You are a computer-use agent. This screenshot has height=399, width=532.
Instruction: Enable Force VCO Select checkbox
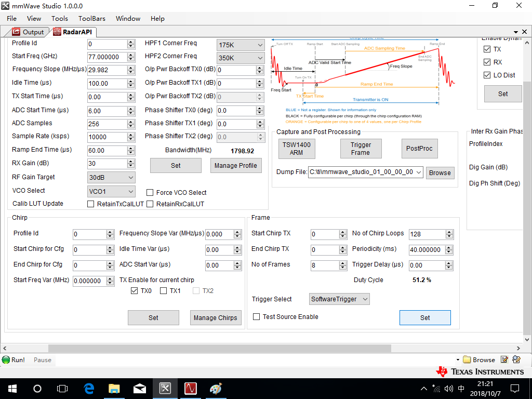(150, 193)
